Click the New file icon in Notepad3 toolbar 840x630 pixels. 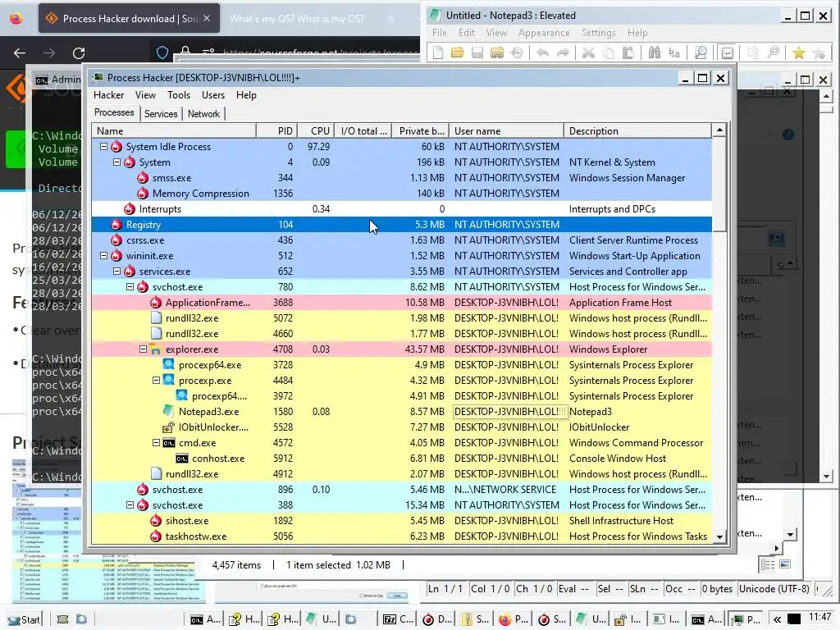pos(438,52)
